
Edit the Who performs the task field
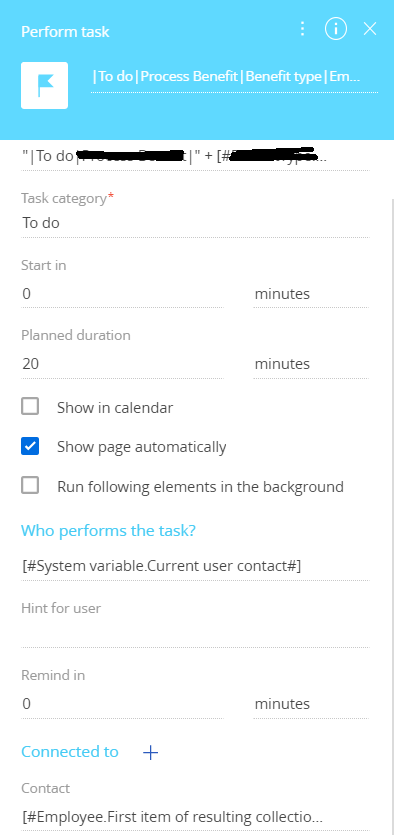(x=195, y=566)
